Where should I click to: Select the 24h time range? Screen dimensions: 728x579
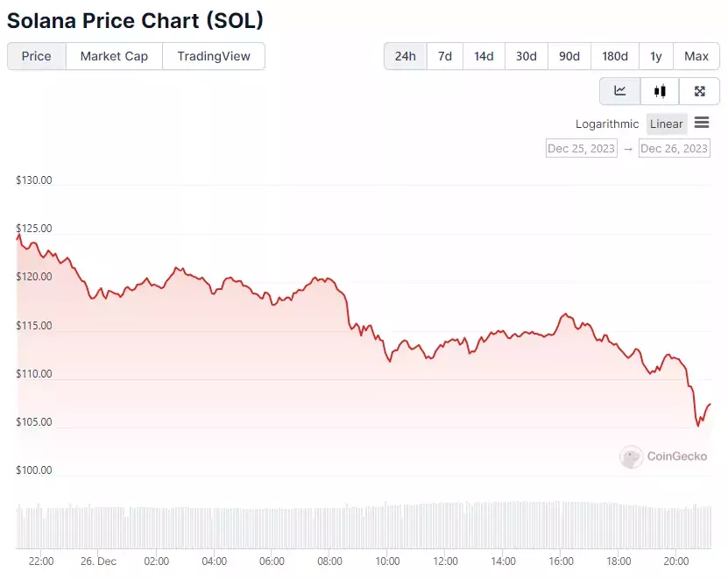pos(406,56)
